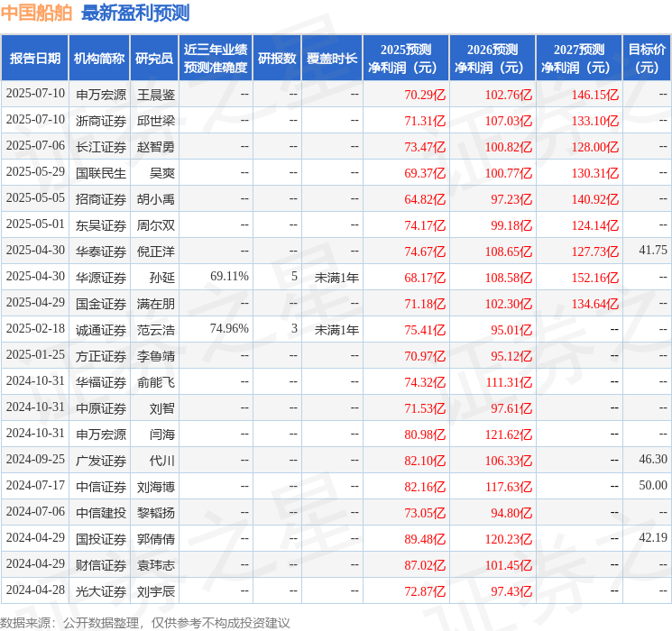This screenshot has height=631, width=672.
Task: Click the 2025 profit value 70.29亿
Action: tap(425, 95)
